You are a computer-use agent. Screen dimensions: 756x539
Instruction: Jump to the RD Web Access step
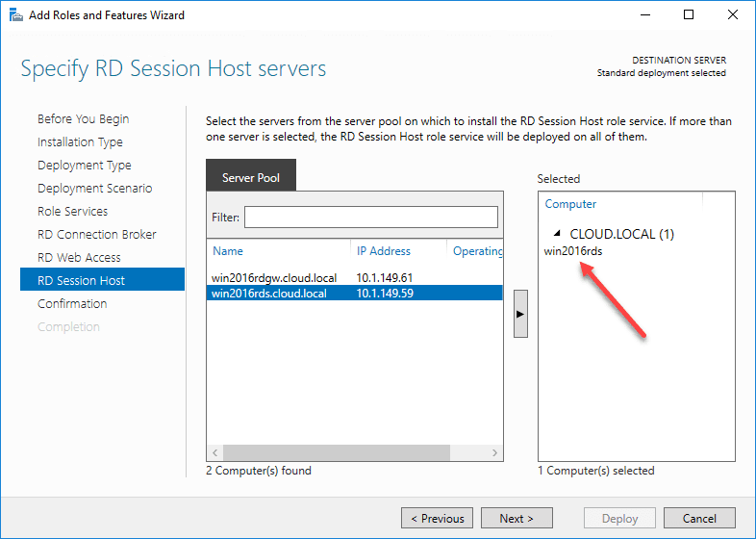(x=79, y=258)
